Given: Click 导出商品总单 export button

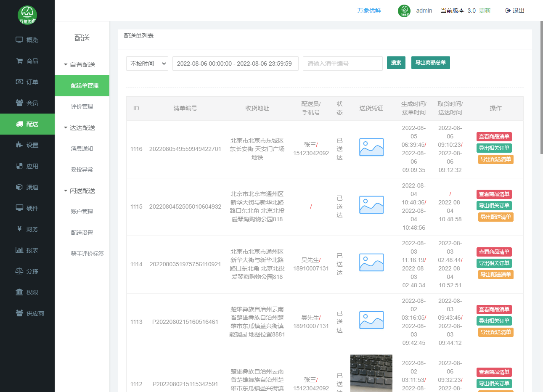Looking at the screenshot, I should coord(430,63).
